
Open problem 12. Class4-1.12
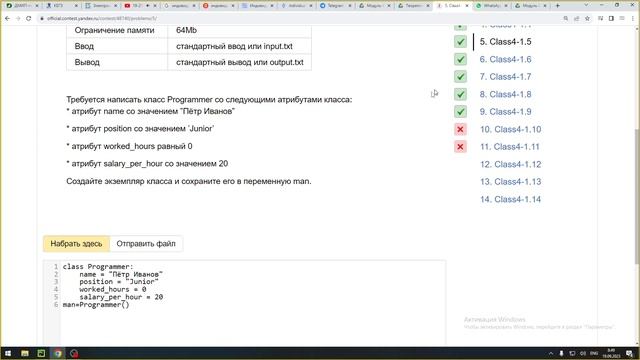click(510, 164)
